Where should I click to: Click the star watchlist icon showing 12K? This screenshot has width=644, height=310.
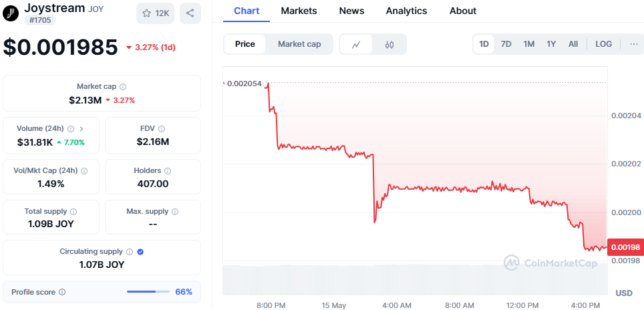[x=156, y=13]
